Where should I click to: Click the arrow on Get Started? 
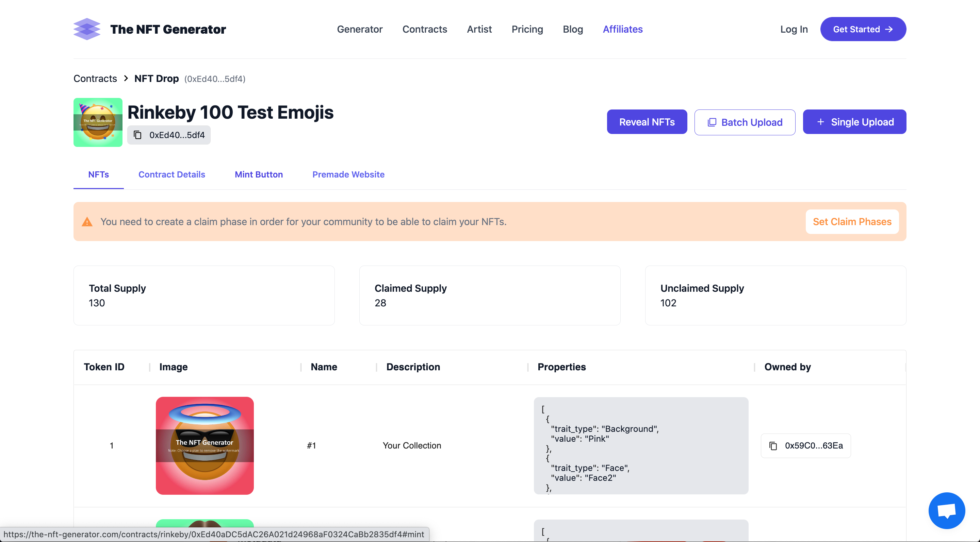pyautogui.click(x=889, y=29)
